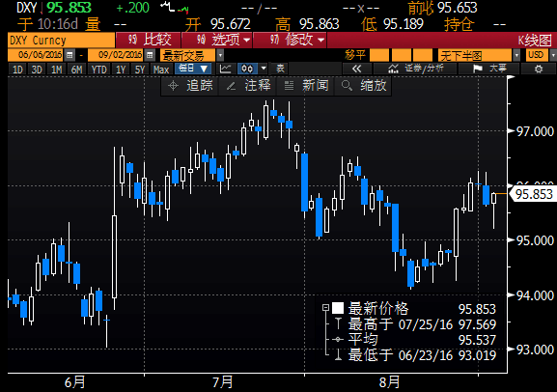Click the 93.000 y-axis label
The width and height of the screenshot is (557, 392).
(x=535, y=350)
